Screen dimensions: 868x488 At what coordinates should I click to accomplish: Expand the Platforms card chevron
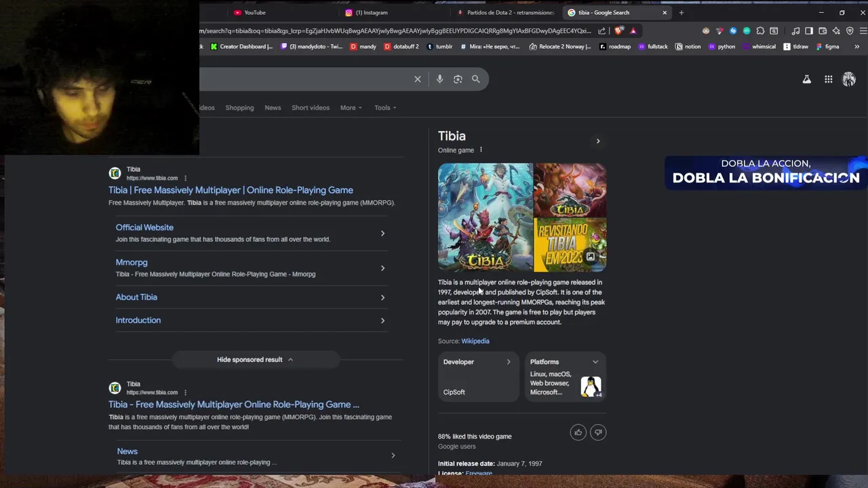(595, 362)
